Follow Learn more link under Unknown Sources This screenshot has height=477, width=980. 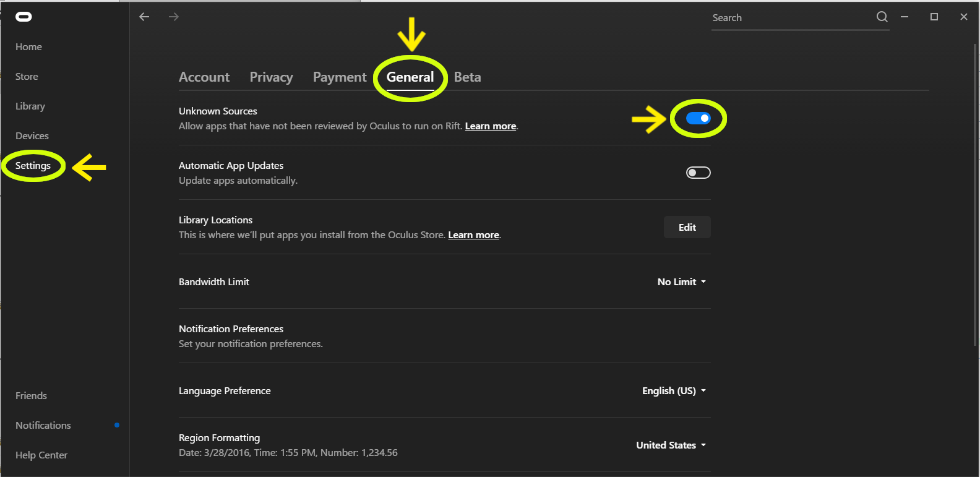pos(490,126)
